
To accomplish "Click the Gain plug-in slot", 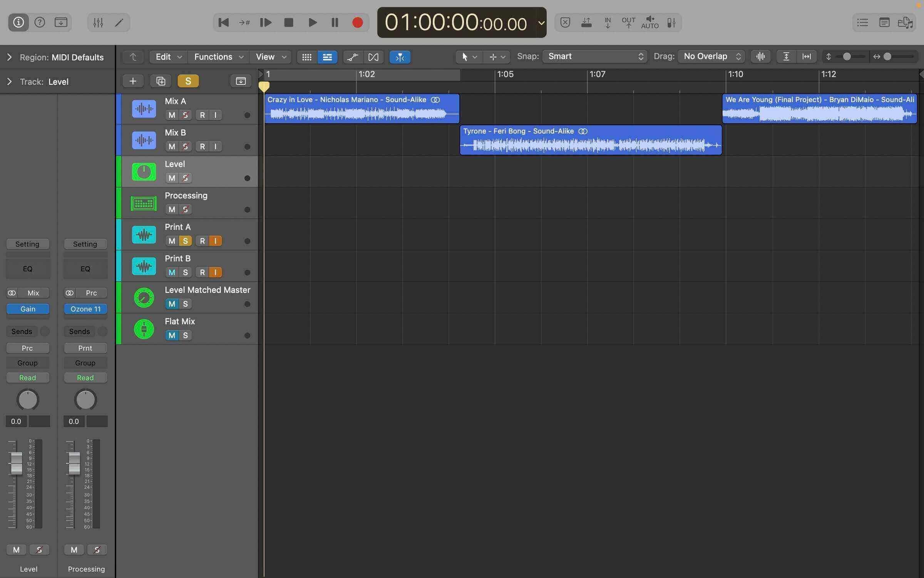I will tap(28, 309).
